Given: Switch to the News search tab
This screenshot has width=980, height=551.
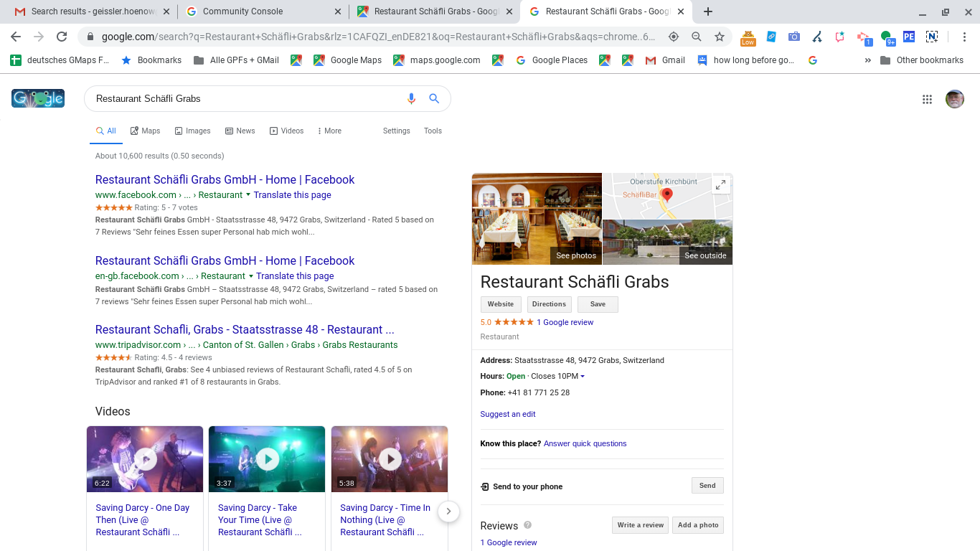Looking at the screenshot, I should click(240, 131).
